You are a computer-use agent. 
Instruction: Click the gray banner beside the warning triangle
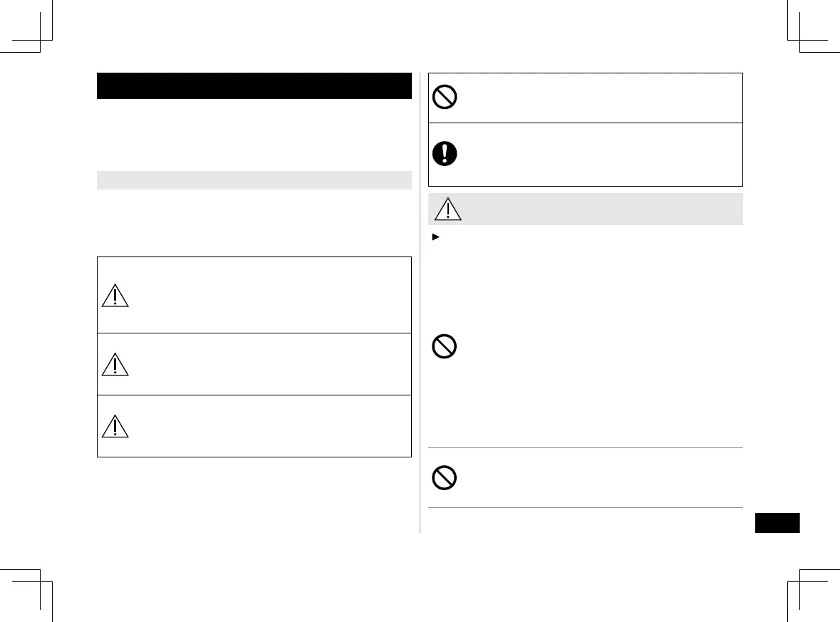coord(598,209)
